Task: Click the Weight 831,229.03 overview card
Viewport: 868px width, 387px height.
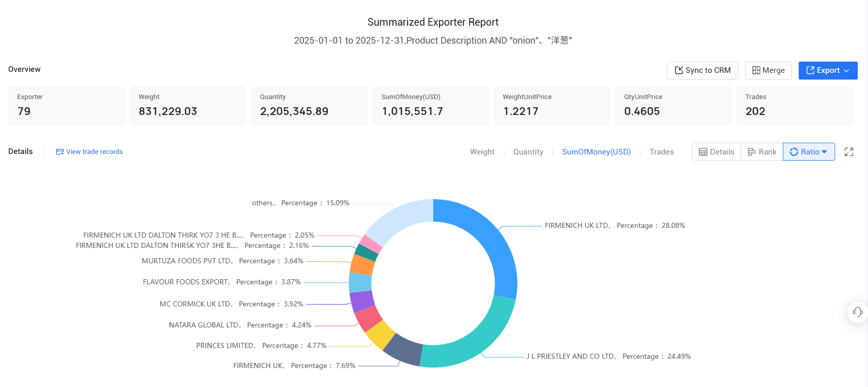Action: [x=188, y=106]
